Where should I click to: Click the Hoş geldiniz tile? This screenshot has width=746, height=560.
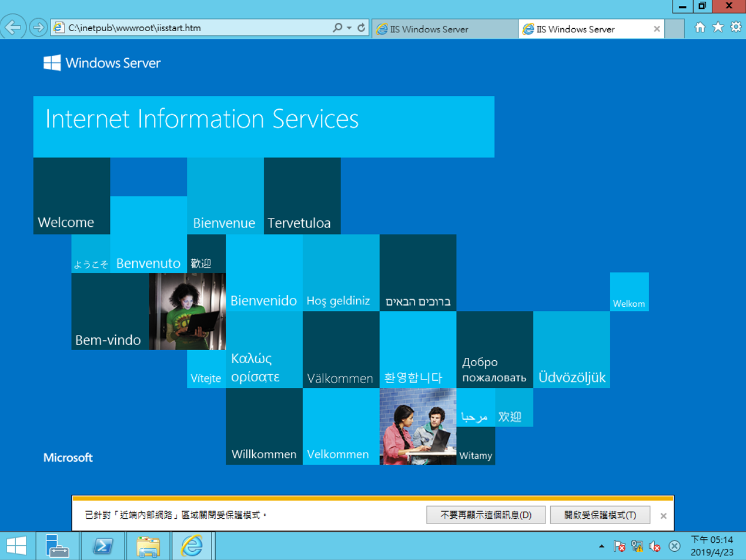pos(341,273)
